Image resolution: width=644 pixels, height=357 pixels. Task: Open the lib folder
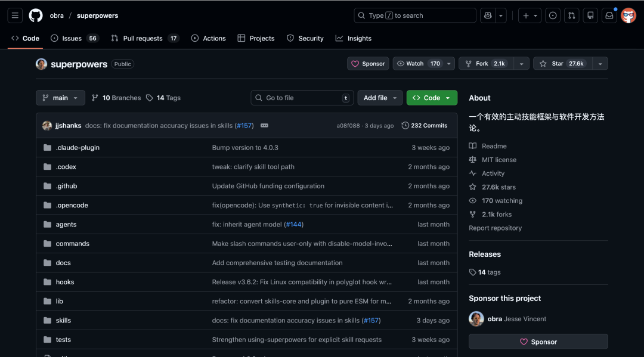pos(60,301)
